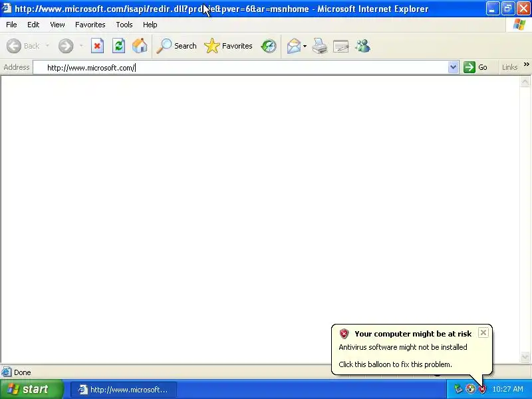Click 'Your computer might be at risk' balloon title
The image size is (532, 399).
point(413,334)
